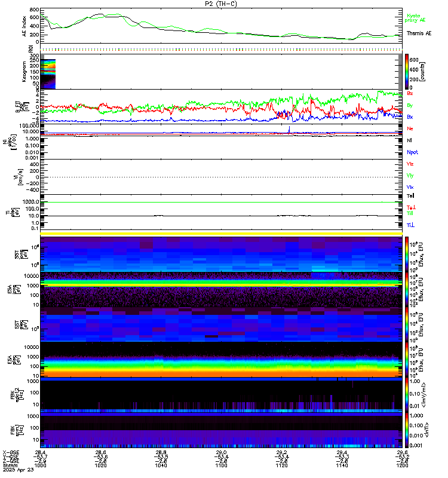
Task: Click the 29.4 X-GSE position value
Action: [342, 453]
